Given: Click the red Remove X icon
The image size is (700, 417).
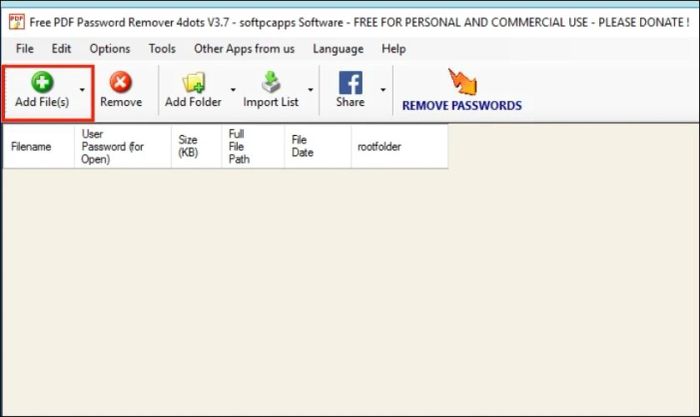Looking at the screenshot, I should (x=121, y=82).
